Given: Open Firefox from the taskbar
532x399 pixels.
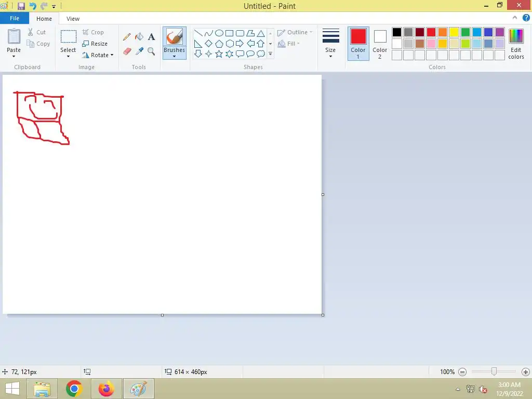Looking at the screenshot, I should [106, 389].
